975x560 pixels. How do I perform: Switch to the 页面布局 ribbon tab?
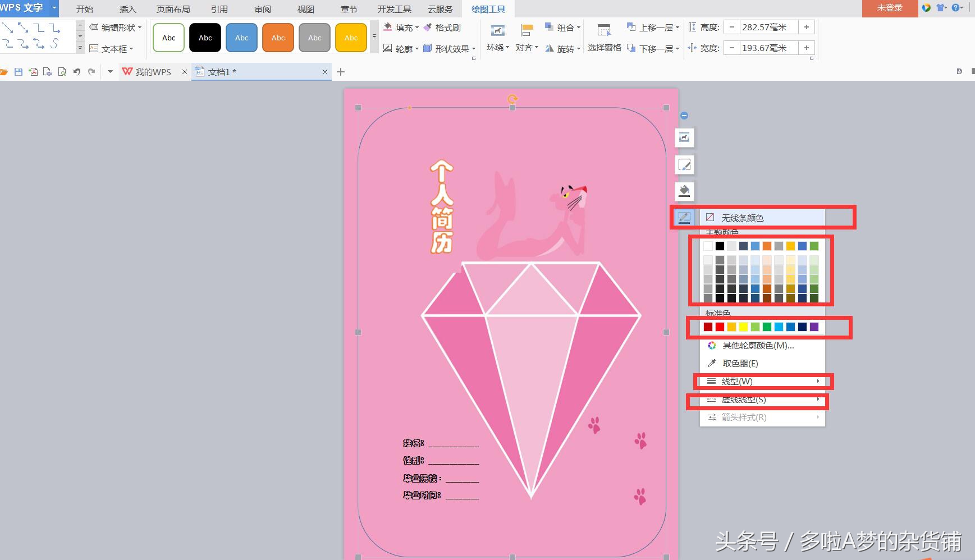[173, 9]
